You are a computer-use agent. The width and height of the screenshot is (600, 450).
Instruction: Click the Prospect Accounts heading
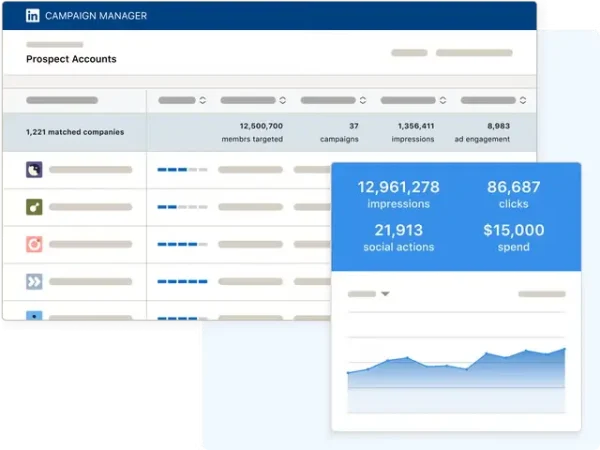tap(71, 59)
